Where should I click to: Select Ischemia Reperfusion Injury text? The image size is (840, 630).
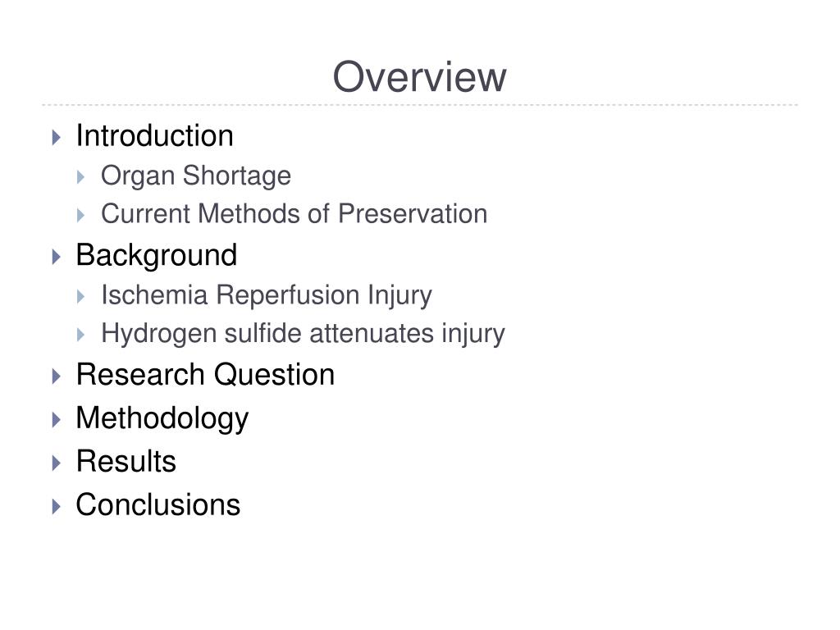267,295
